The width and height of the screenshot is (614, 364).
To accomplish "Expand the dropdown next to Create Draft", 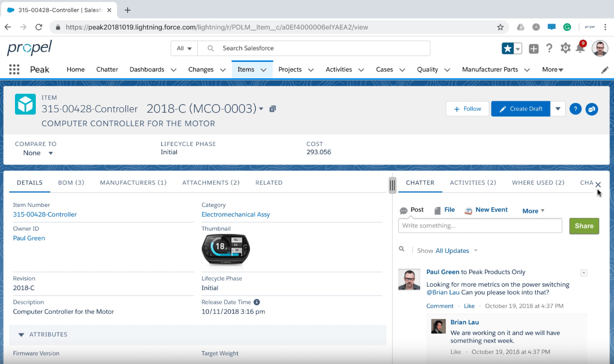I will [557, 109].
